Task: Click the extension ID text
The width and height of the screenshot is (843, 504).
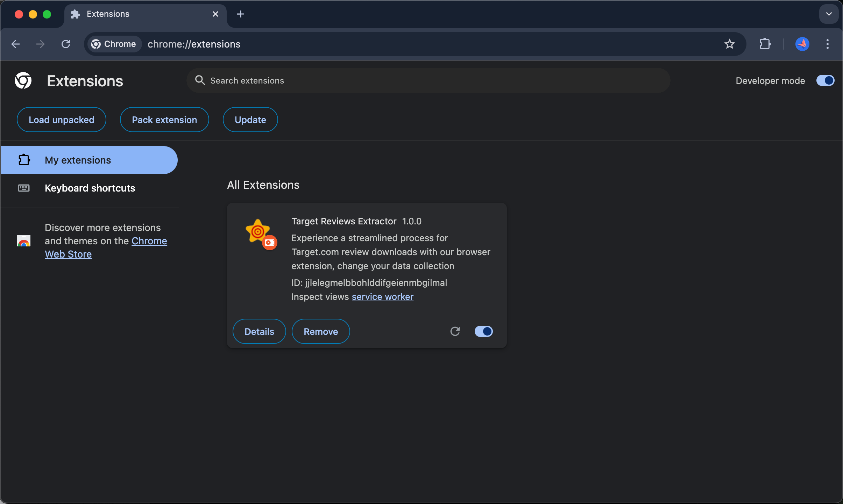Action: pyautogui.click(x=369, y=283)
